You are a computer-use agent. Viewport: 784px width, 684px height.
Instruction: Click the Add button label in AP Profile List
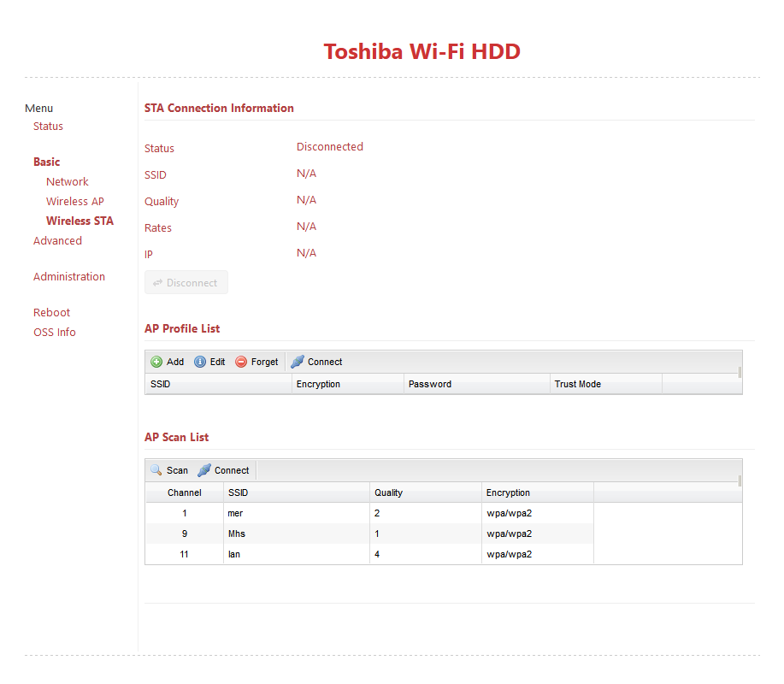pos(175,362)
